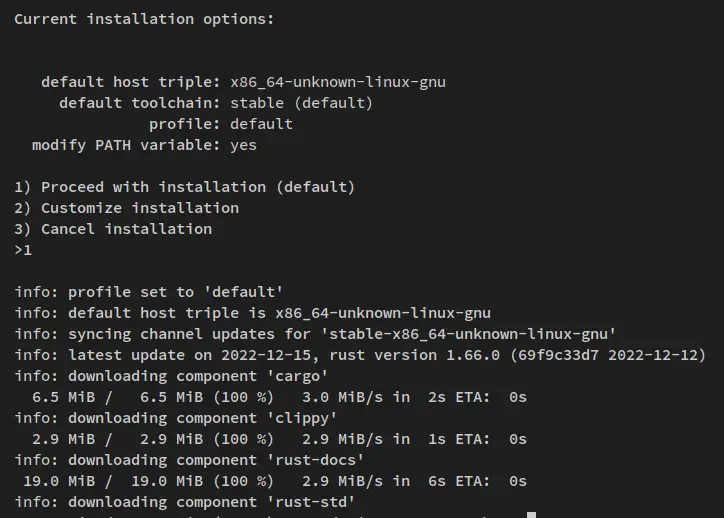Click the 'info: default host triple is' line

tap(252, 313)
